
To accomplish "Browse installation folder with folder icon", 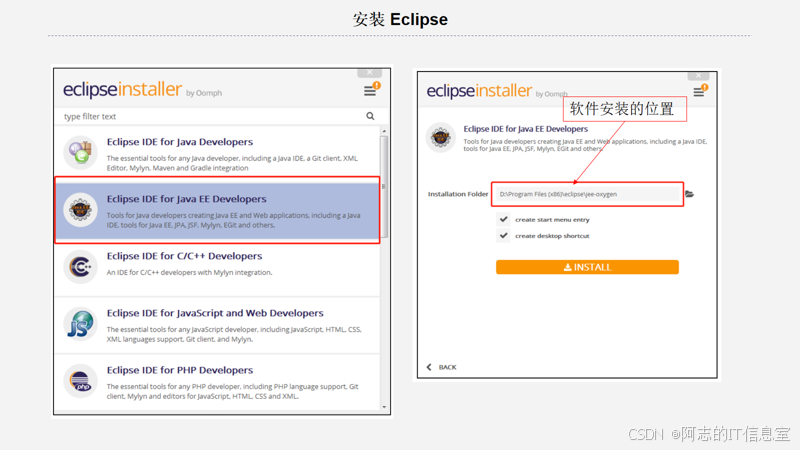I will (x=689, y=194).
